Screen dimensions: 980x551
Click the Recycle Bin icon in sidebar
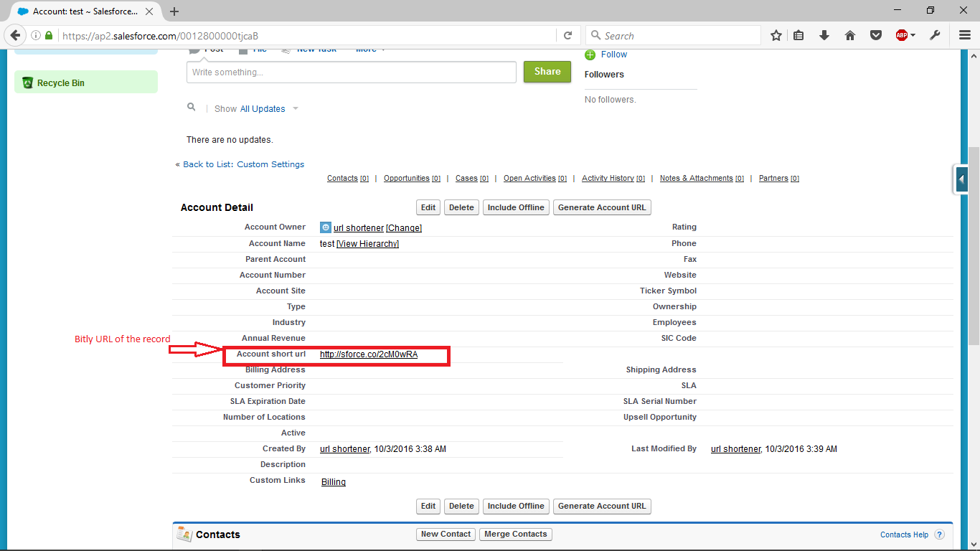(27, 83)
